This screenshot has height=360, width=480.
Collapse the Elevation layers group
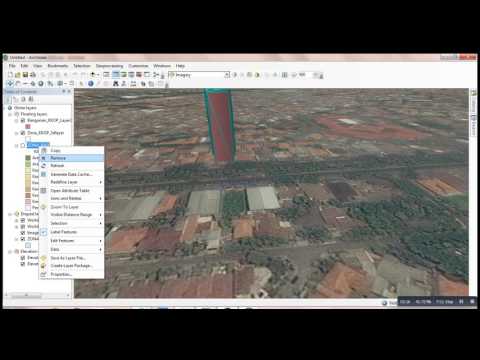coord(10,251)
